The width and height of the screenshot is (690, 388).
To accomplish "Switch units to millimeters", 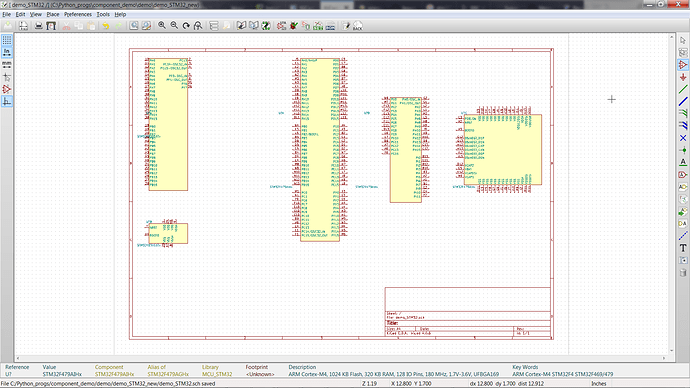I will point(7,65).
